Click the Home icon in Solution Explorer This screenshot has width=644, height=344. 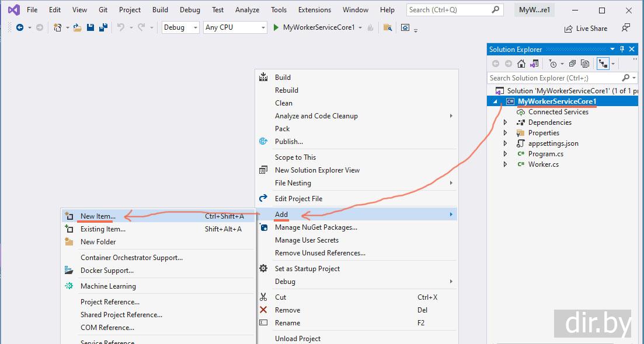(521, 64)
